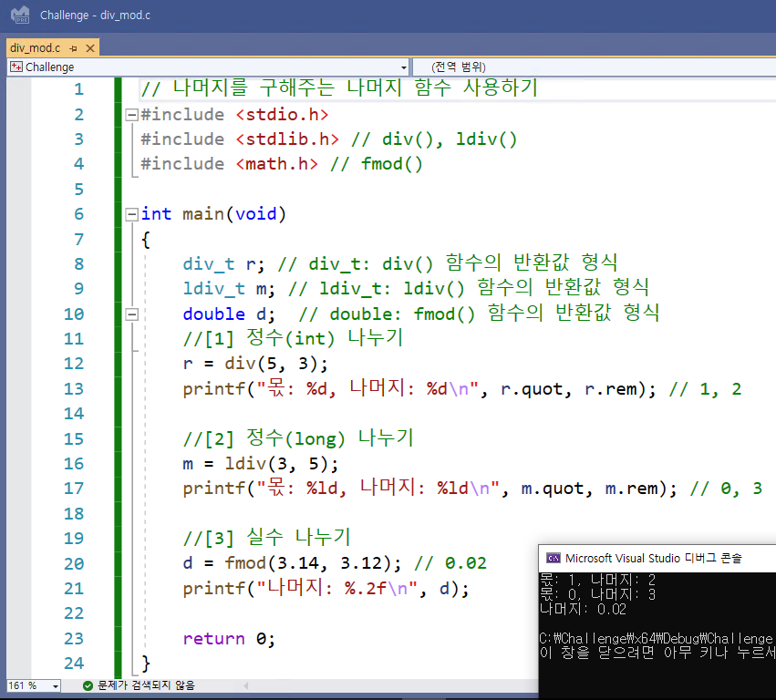Select the div_mod.c document tab
Screen dimensions: 776x700
(35, 47)
